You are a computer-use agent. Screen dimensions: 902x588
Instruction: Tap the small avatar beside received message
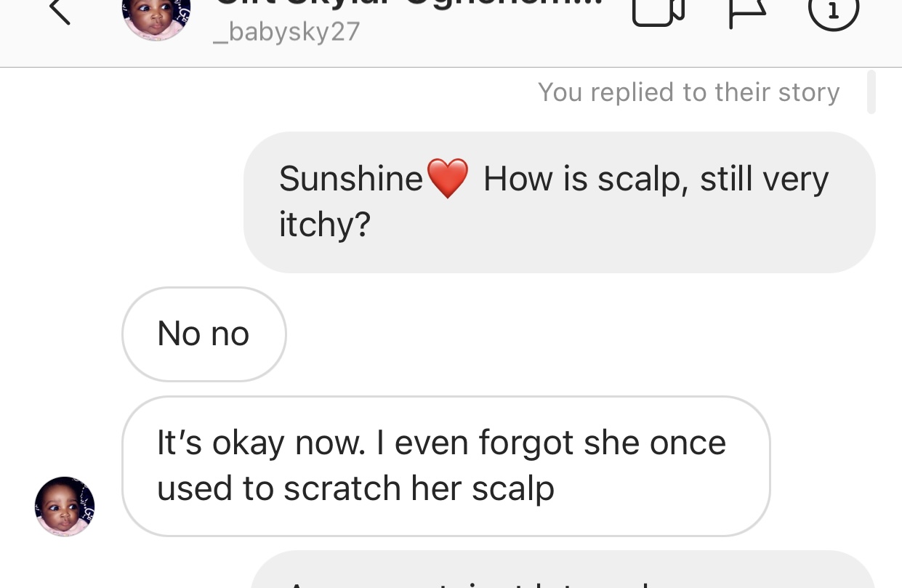pos(65,507)
